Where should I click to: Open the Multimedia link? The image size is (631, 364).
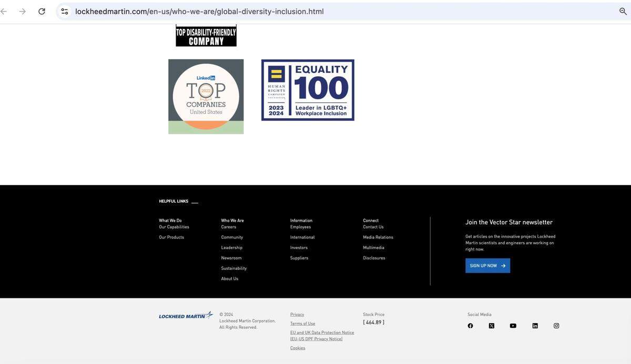(373, 247)
